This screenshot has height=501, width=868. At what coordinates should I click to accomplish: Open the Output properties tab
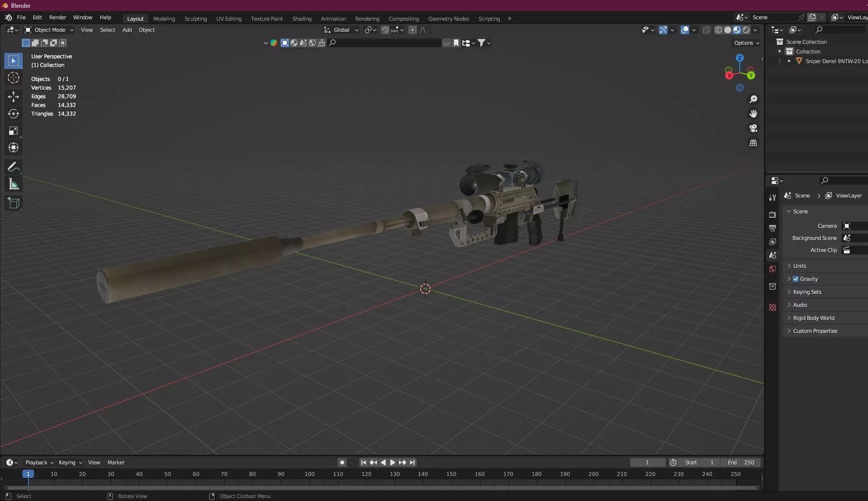tap(773, 228)
